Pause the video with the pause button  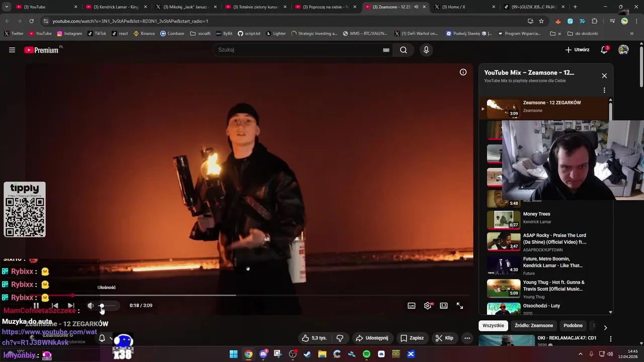[36, 306]
